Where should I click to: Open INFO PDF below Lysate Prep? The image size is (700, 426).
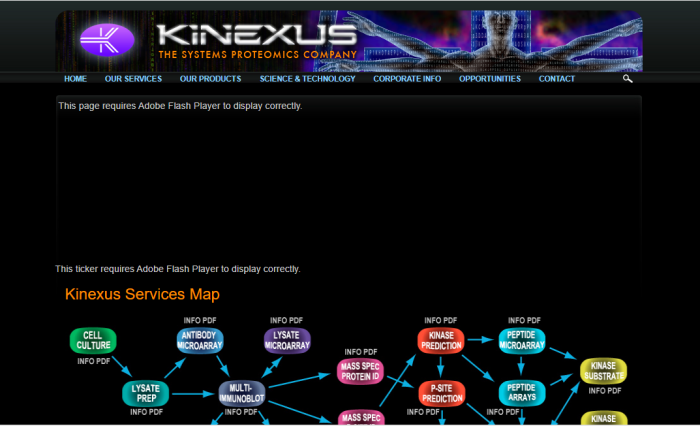click(146, 412)
